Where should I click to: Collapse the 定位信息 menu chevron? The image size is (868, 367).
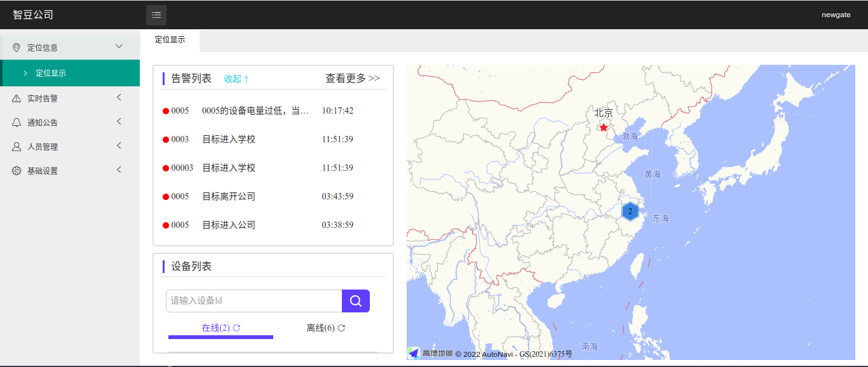119,46
